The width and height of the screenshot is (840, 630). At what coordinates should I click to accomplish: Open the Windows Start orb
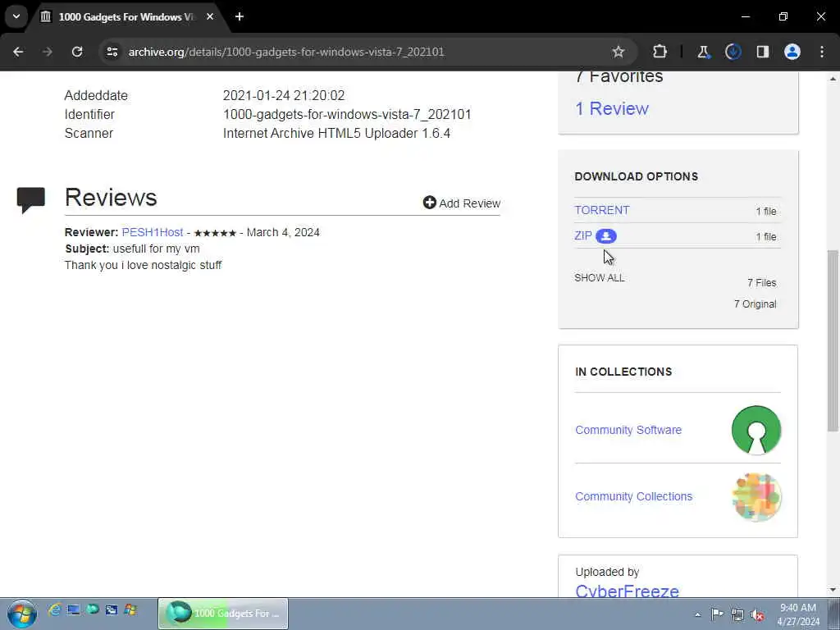tap(22, 614)
